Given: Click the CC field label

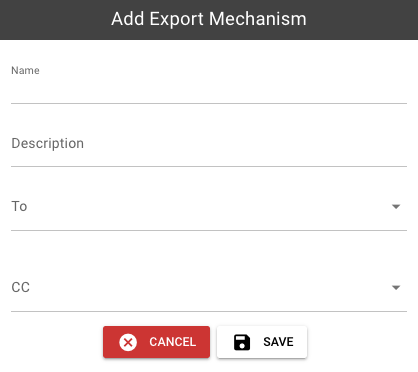Looking at the screenshot, I should pyautogui.click(x=21, y=287).
